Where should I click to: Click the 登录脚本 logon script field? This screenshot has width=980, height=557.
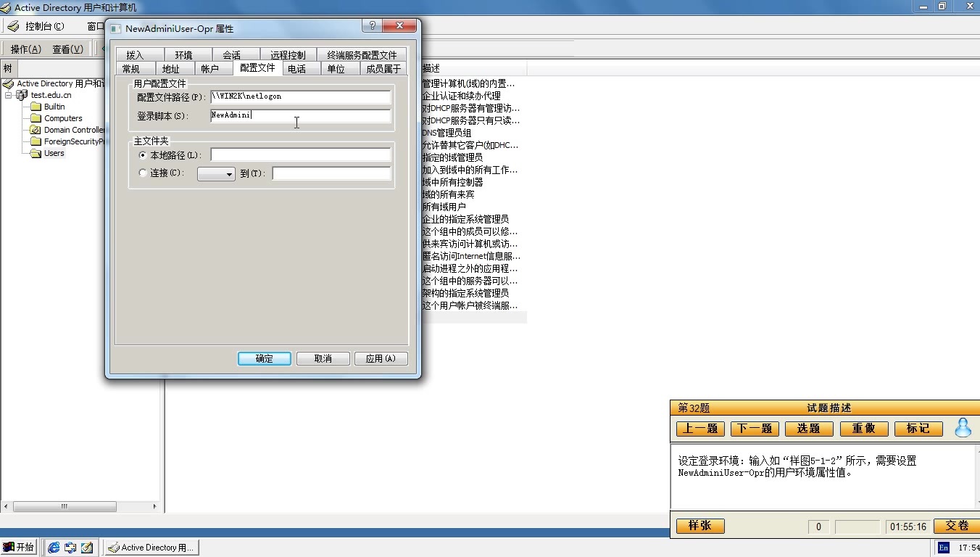(300, 115)
